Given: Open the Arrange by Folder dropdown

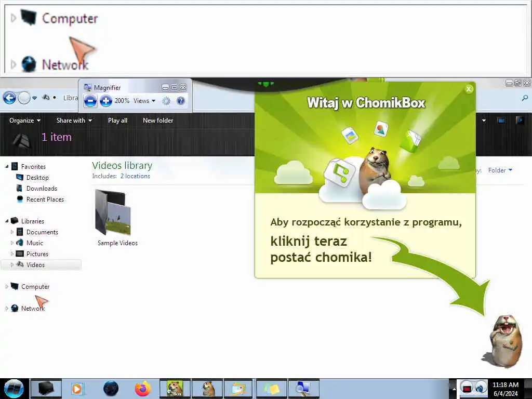Looking at the screenshot, I should (x=500, y=170).
